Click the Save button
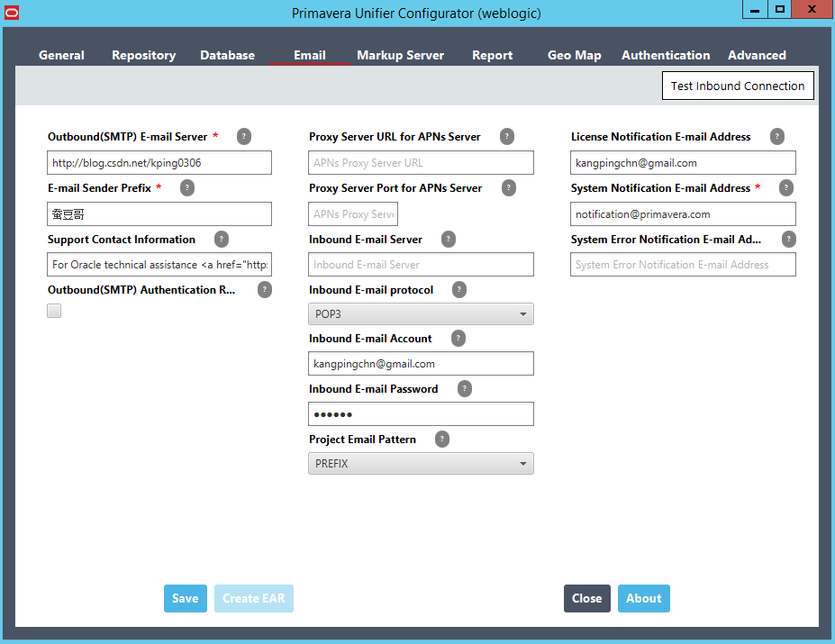This screenshot has width=835, height=644. (186, 598)
